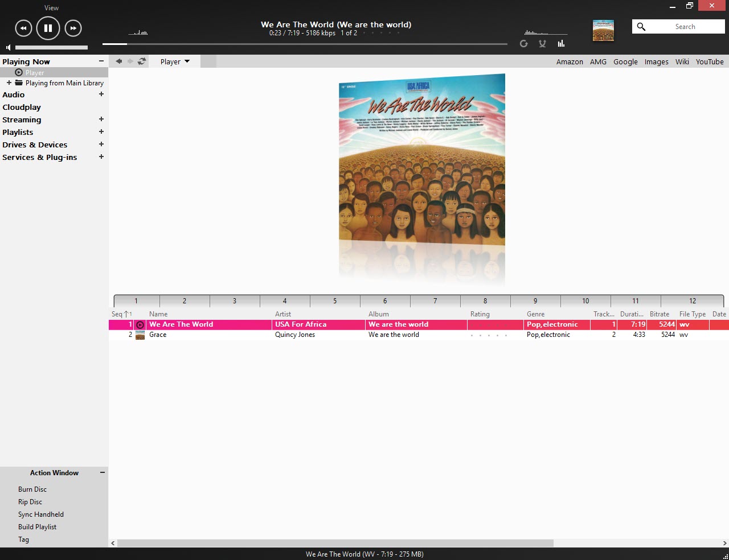This screenshot has height=560, width=729.
Task: Open the AMG link
Action: pos(598,61)
